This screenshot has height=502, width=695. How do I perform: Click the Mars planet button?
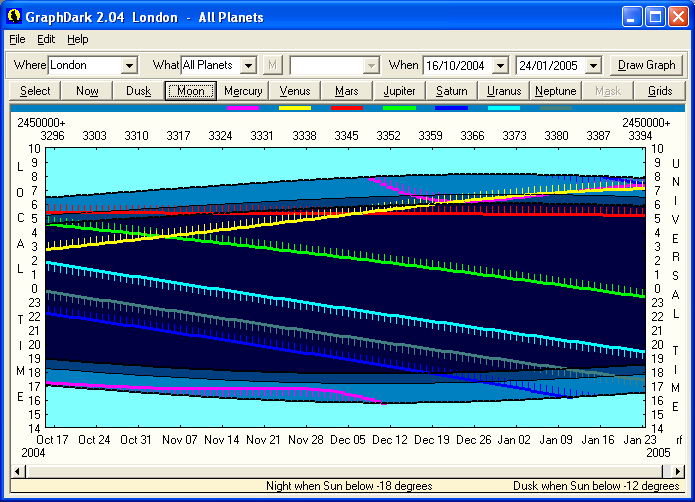point(347,91)
